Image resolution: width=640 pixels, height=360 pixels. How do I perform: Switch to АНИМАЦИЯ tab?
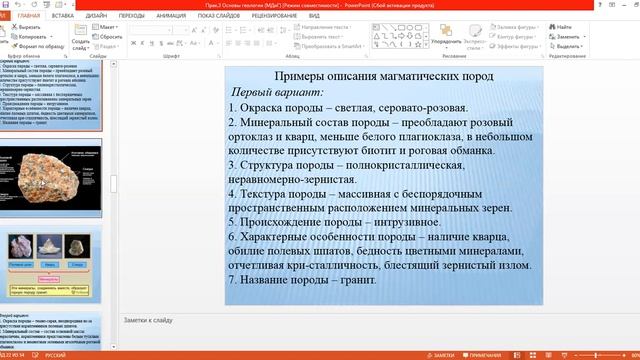click(x=171, y=16)
